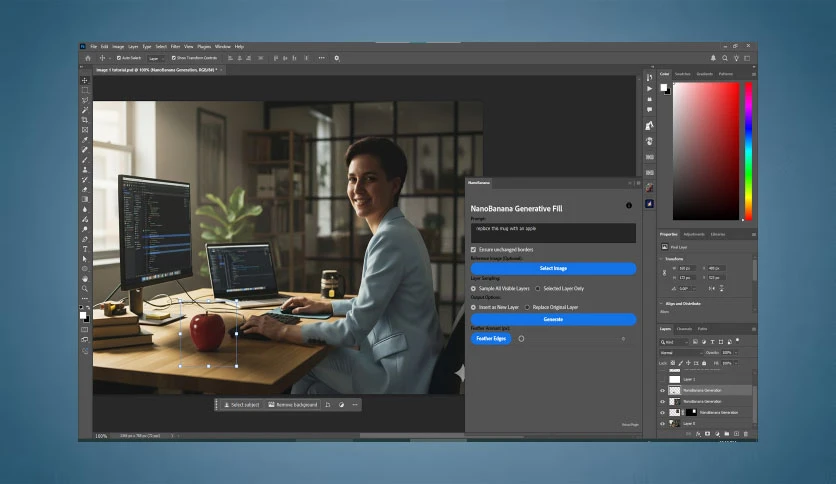Click the feather amount slider track

tap(572, 338)
